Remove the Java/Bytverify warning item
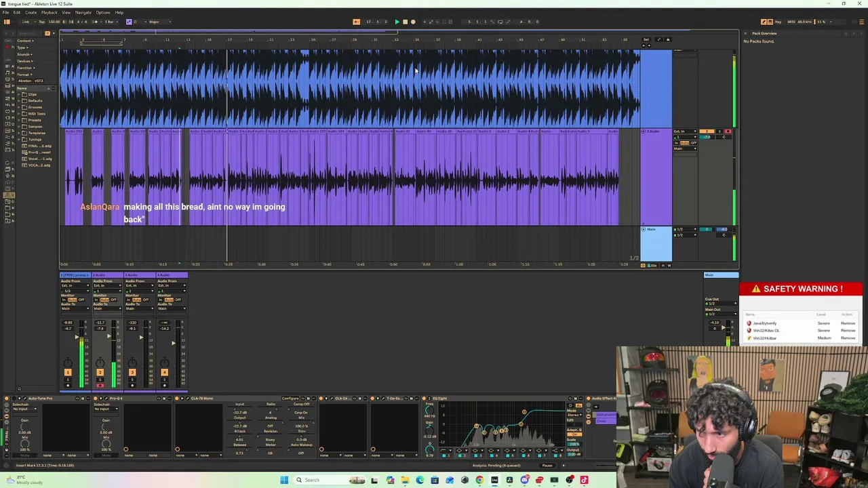Image resolution: width=868 pixels, height=488 pixels. pyautogui.click(x=848, y=323)
